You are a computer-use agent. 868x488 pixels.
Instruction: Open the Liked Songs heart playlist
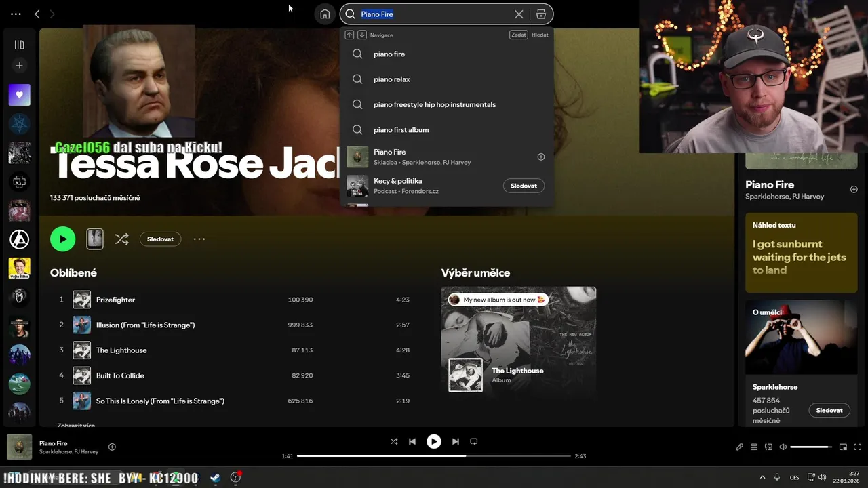(x=19, y=95)
